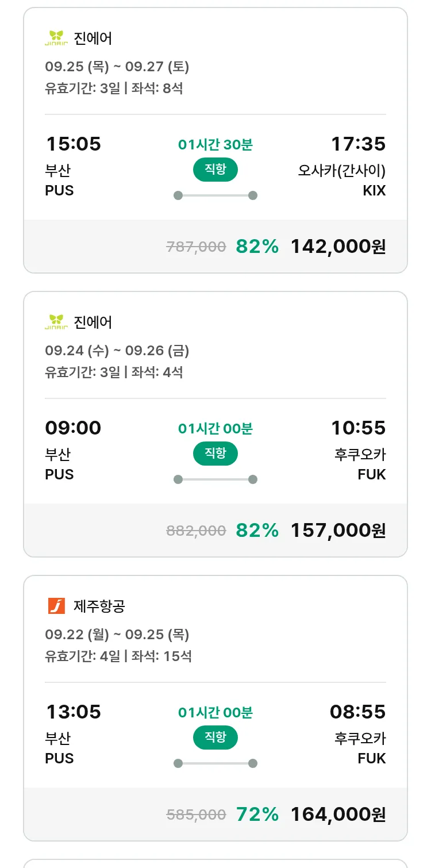Image resolution: width=431 pixels, height=868 pixels.
Task: Click the 09.22 (월) ~ 09.25 (목) date range
Action: 117,635
